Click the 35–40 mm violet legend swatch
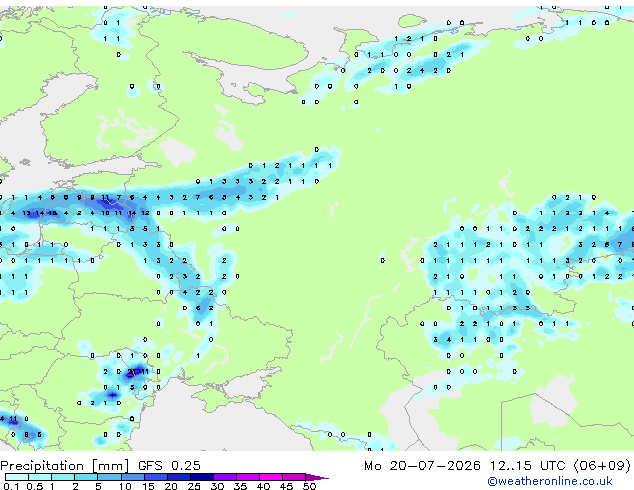This screenshot has height=490, width=634. pos(248,477)
